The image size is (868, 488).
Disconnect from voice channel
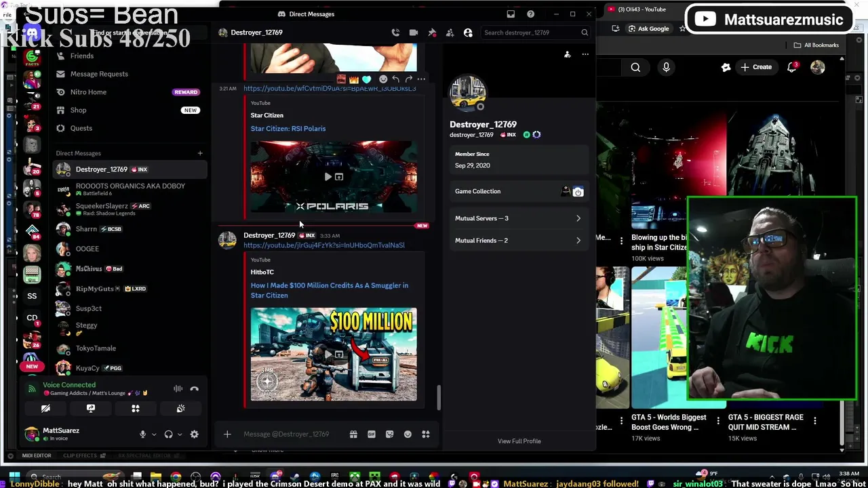pyautogui.click(x=195, y=389)
